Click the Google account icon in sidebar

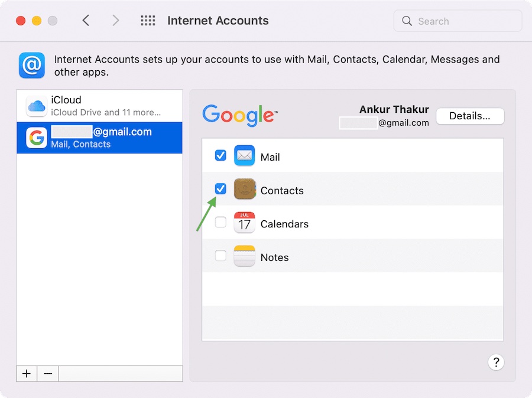36,138
